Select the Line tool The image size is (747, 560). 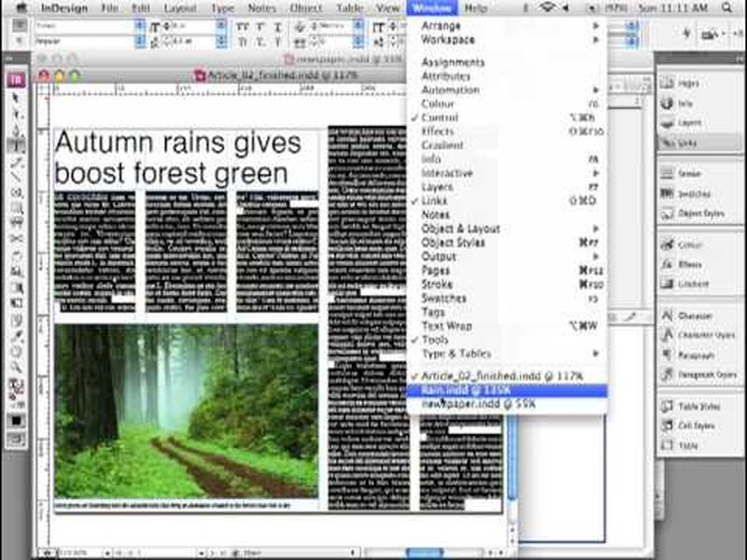click(x=16, y=177)
